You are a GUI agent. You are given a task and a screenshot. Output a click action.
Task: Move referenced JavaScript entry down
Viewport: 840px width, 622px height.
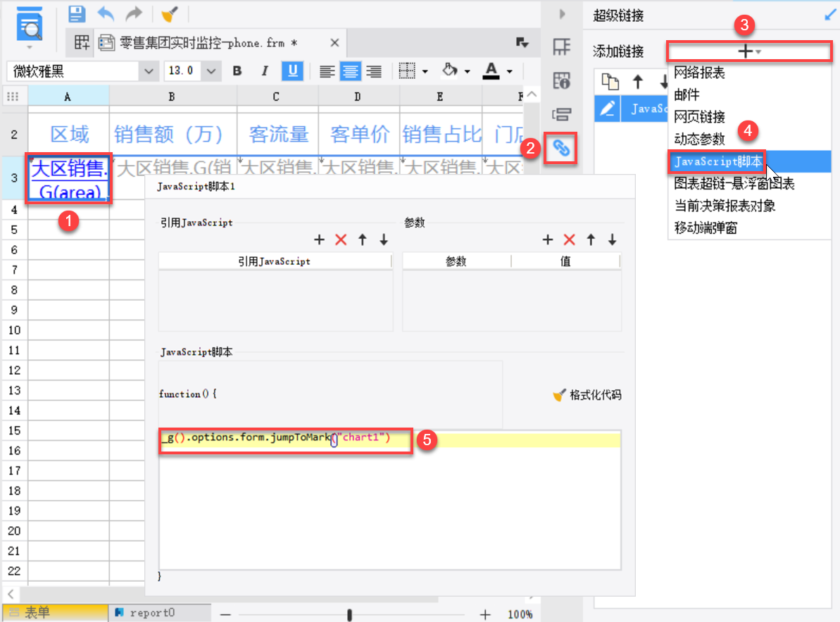click(x=384, y=240)
